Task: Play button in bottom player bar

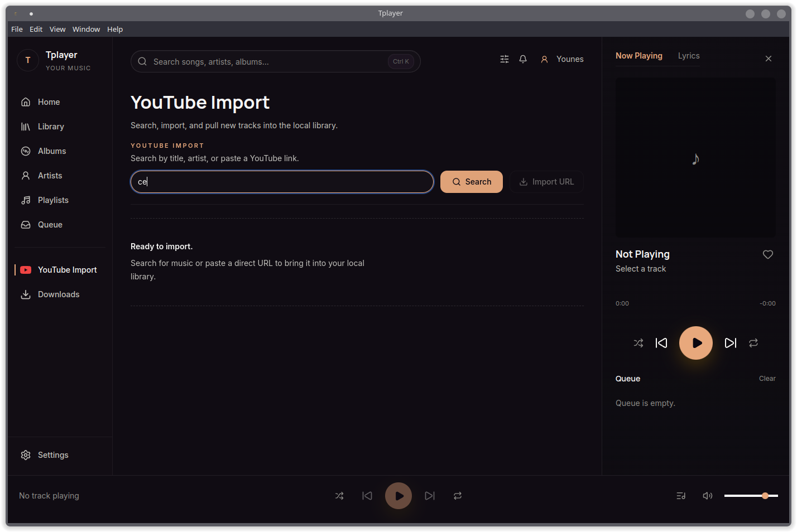Action: (x=398, y=496)
